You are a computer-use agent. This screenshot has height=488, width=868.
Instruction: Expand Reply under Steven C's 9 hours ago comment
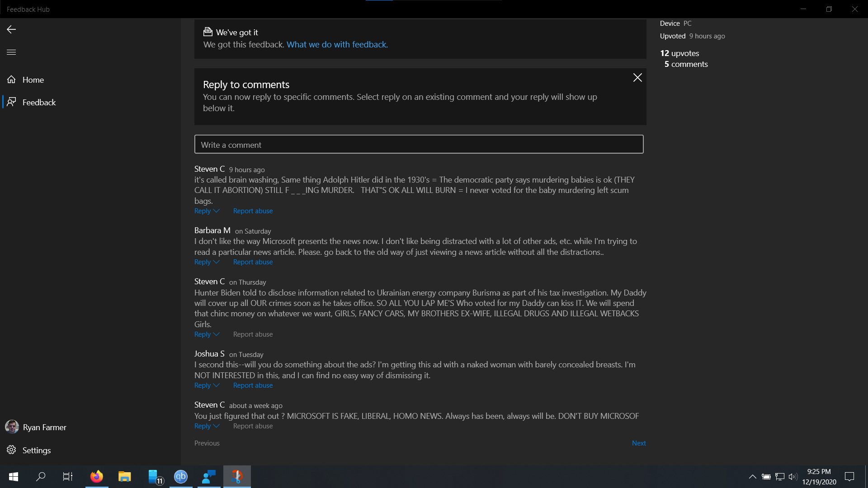207,211
